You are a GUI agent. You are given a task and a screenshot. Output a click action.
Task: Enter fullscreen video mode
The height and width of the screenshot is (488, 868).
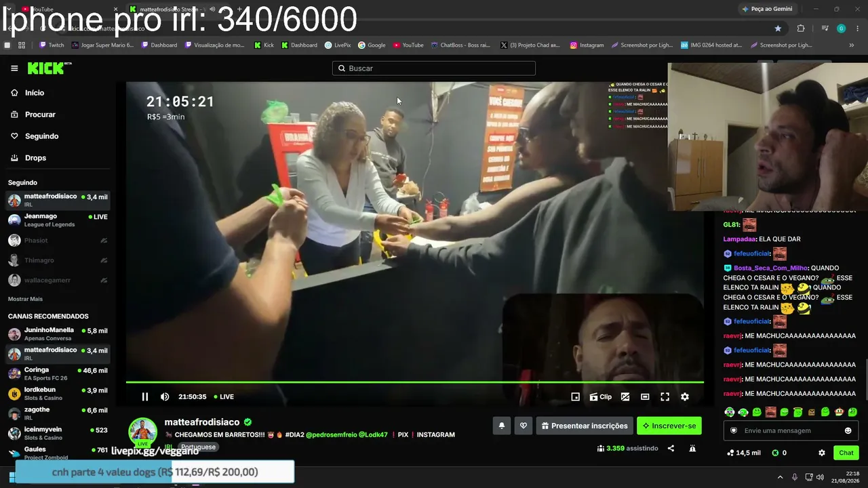click(x=665, y=396)
